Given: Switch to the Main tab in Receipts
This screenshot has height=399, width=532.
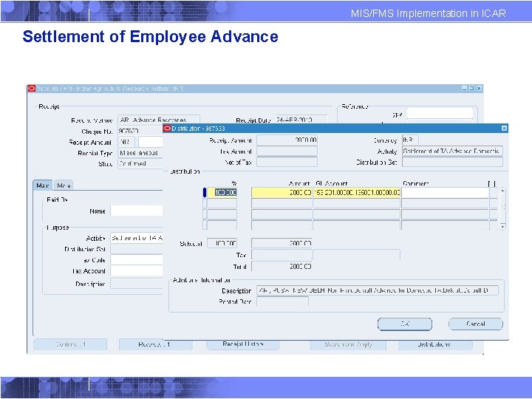Looking at the screenshot, I should (x=42, y=185).
